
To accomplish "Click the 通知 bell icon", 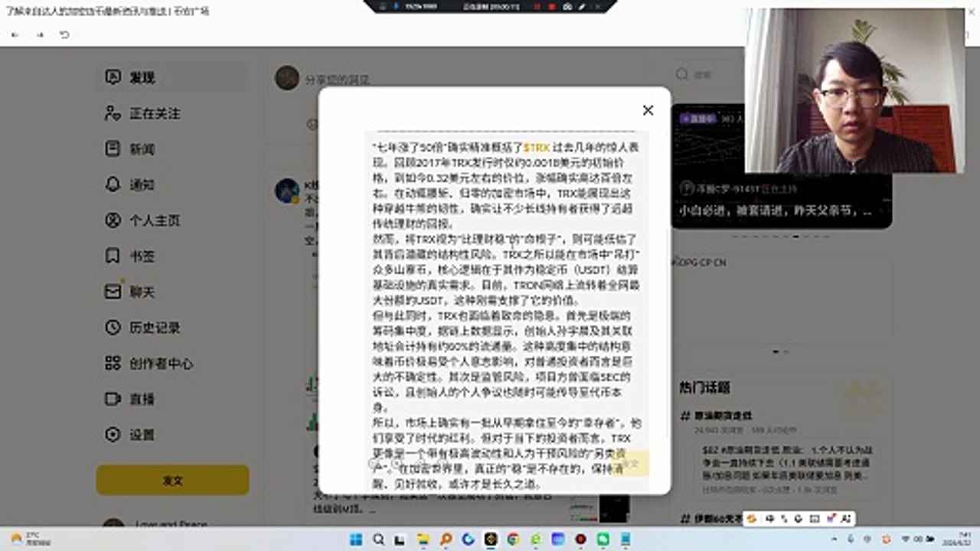I will click(113, 184).
